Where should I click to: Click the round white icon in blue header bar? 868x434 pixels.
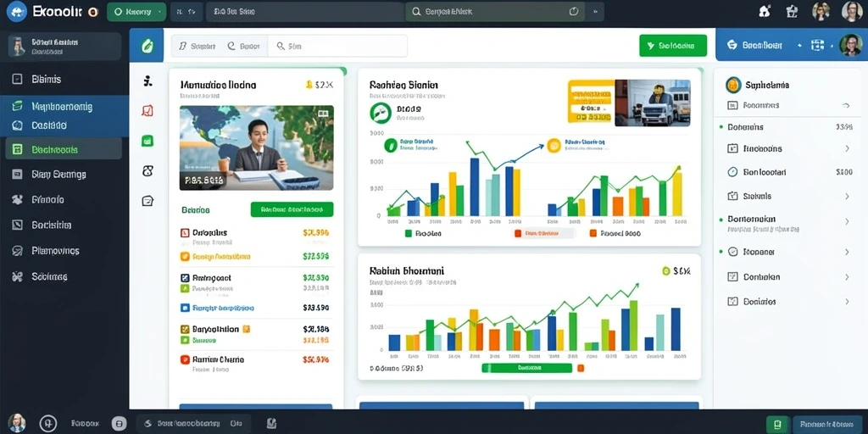click(x=732, y=46)
